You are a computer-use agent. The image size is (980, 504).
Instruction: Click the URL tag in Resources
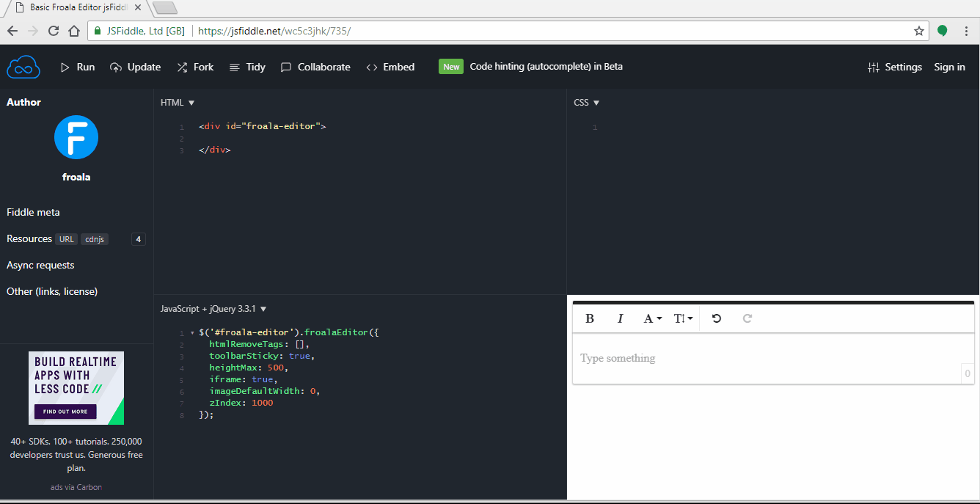coord(66,239)
